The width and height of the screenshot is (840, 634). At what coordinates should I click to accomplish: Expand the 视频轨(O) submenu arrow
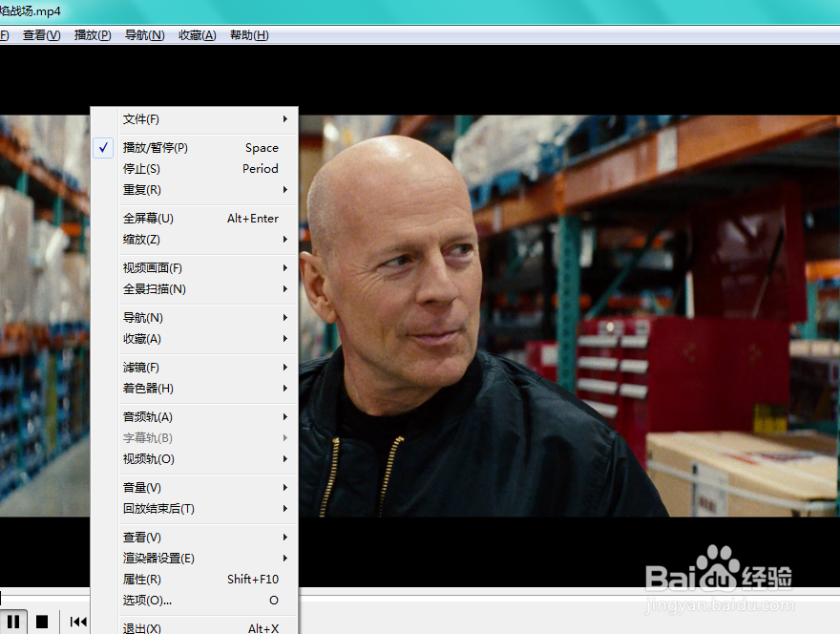point(285,458)
